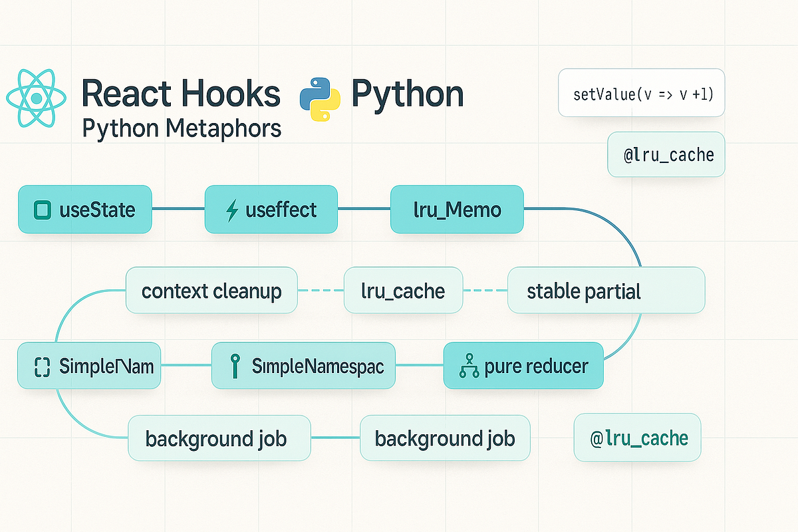
Task: Click the square icon in useState node
Action: [x=42, y=211]
